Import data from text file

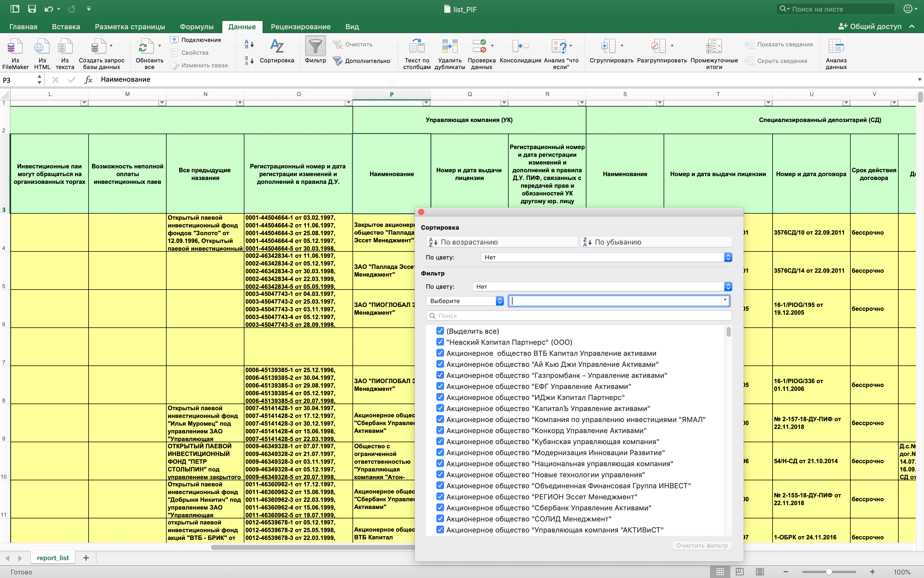tap(65, 54)
